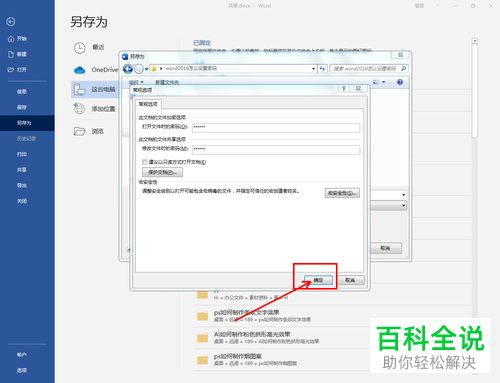Open the ps如何制作烟图案 folder
Screen dimensions: 500x383
247,360
